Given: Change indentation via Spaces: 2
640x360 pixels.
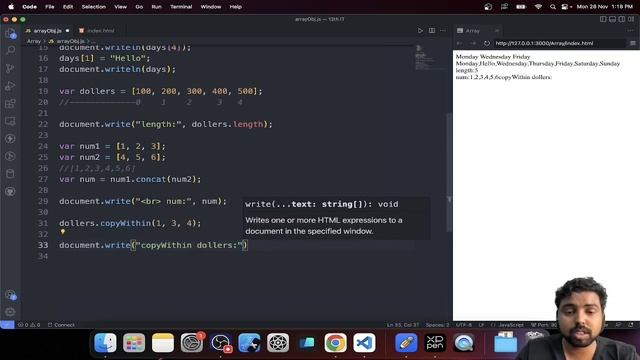Looking at the screenshot, I should point(438,325).
